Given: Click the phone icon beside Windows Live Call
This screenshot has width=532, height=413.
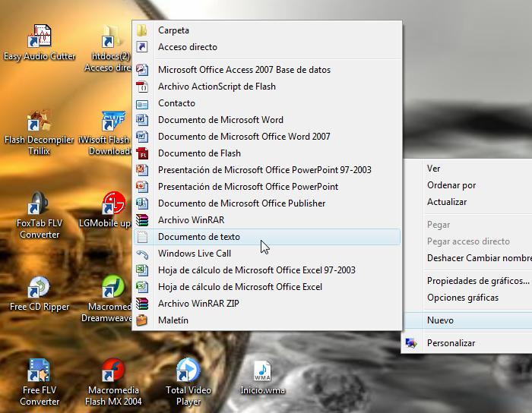Looking at the screenshot, I should 142,254.
